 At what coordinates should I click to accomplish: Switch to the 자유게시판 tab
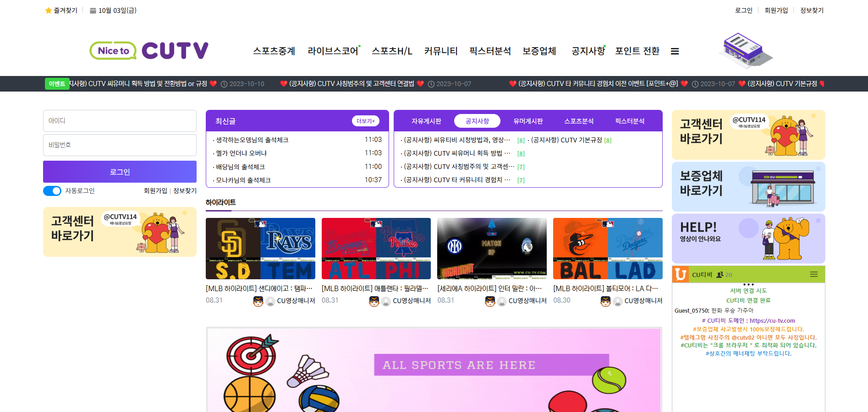pyautogui.click(x=426, y=121)
